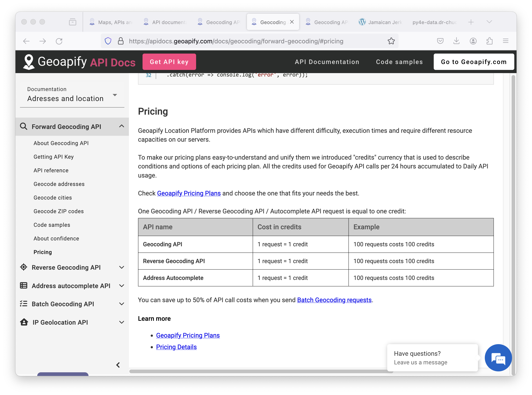The image size is (532, 395).
Task: Select Getting API Key in sidebar
Action: (x=54, y=157)
